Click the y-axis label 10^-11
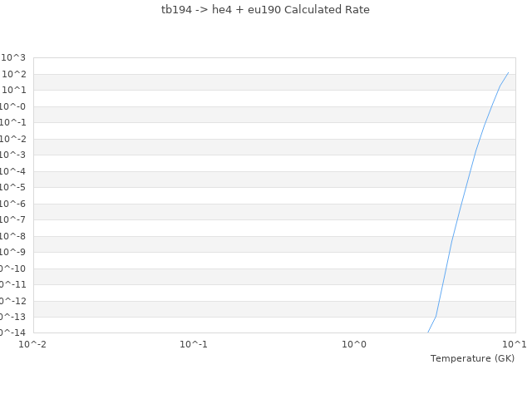 click(x=11, y=284)
